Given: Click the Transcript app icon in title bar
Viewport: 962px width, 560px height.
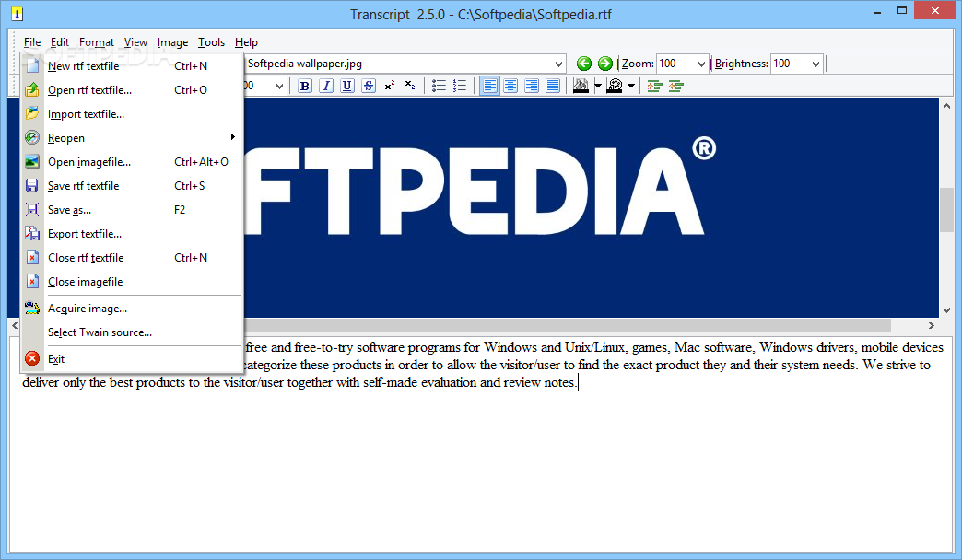Looking at the screenshot, I should pos(18,14).
